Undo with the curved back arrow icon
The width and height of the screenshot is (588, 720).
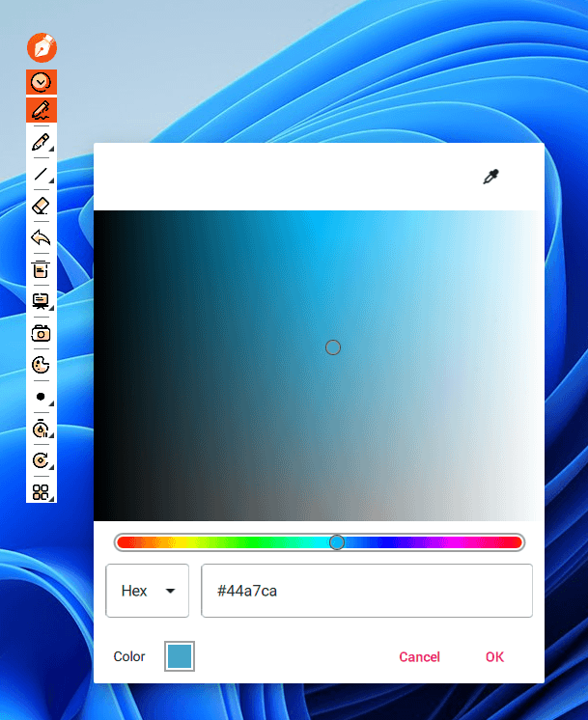coord(41,237)
